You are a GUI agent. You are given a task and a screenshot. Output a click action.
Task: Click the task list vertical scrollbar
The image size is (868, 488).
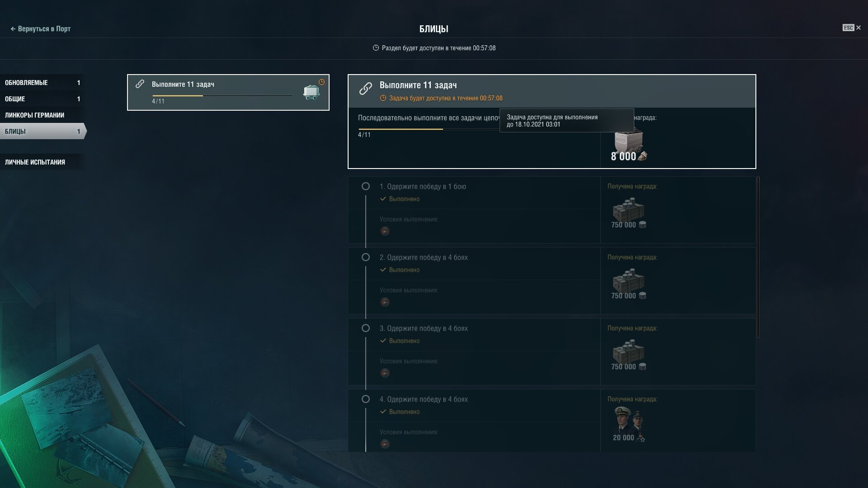pyautogui.click(x=758, y=257)
